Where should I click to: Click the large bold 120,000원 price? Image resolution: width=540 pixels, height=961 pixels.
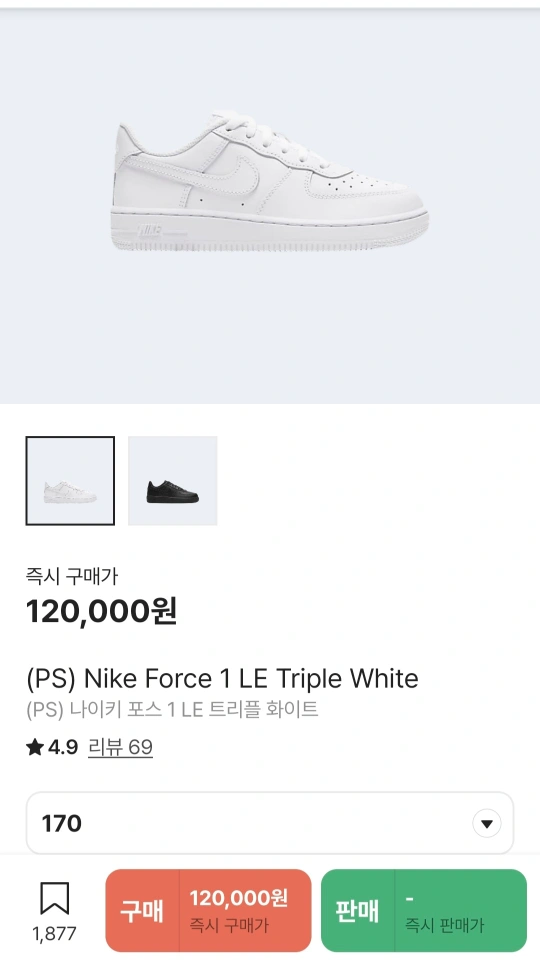tap(102, 610)
